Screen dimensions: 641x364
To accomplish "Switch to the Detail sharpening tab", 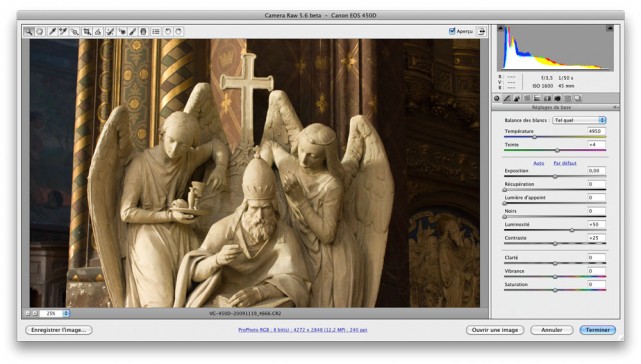I will click(517, 98).
